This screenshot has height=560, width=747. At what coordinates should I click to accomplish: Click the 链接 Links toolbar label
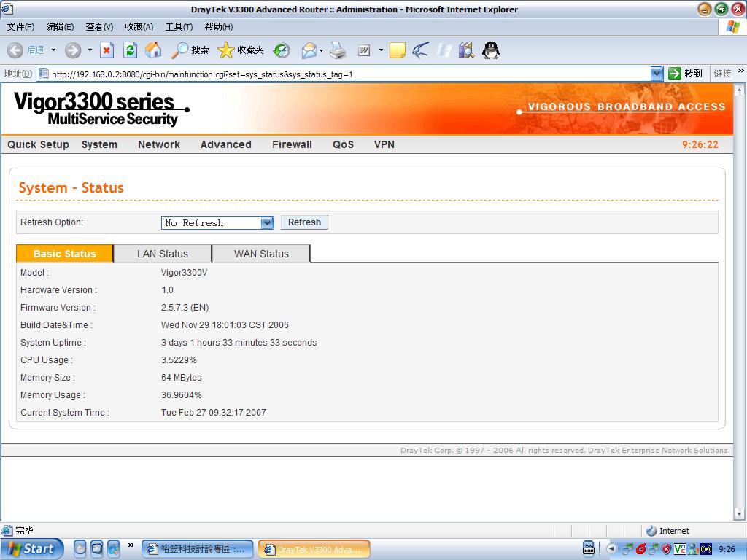722,74
